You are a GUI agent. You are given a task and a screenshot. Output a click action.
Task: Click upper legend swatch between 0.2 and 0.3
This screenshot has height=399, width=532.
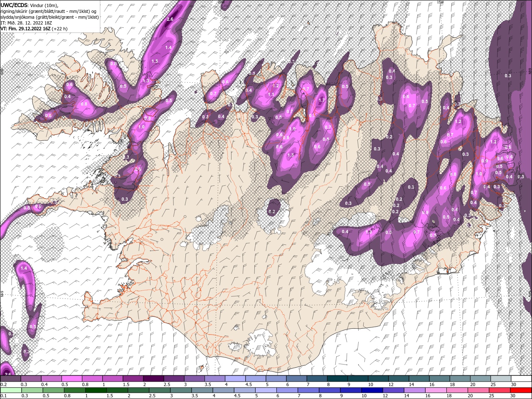[10, 379]
